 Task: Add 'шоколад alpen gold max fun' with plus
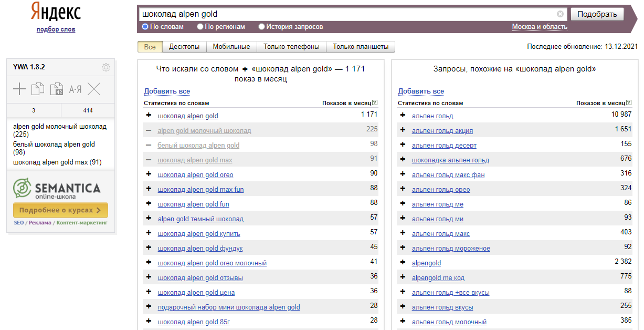pyautogui.click(x=149, y=189)
